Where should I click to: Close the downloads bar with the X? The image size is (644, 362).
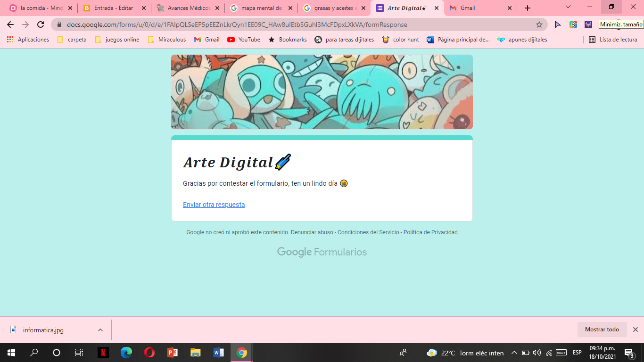pyautogui.click(x=636, y=329)
